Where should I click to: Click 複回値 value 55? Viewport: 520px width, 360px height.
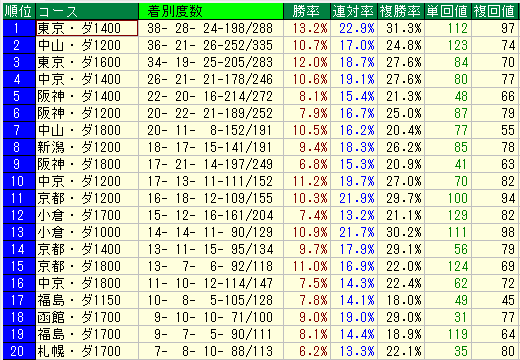coord(495,130)
